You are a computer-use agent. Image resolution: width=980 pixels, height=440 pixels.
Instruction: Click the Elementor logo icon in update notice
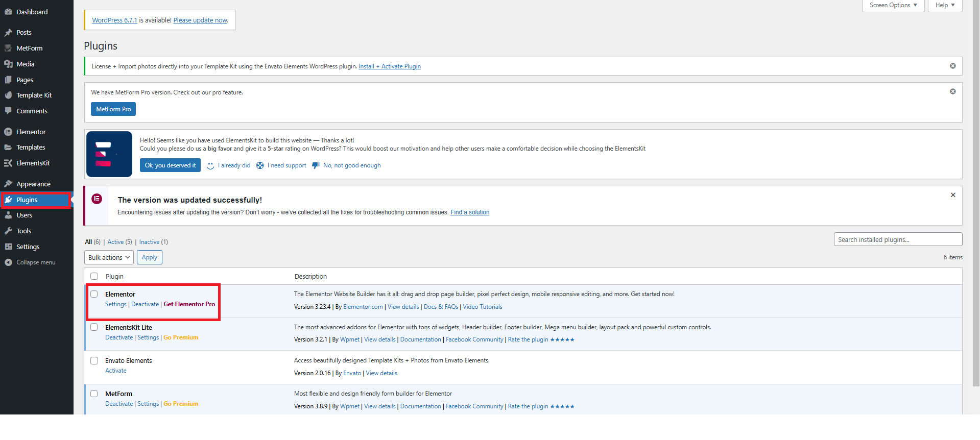(97, 199)
